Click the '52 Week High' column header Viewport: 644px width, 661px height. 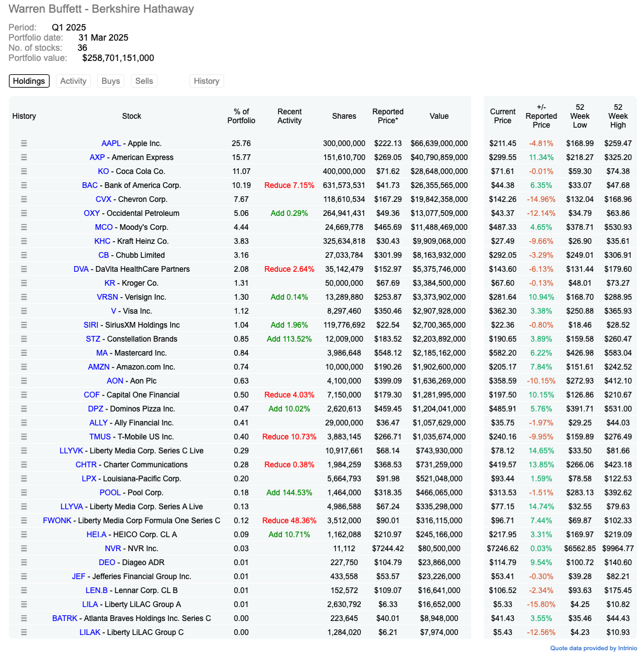618,116
